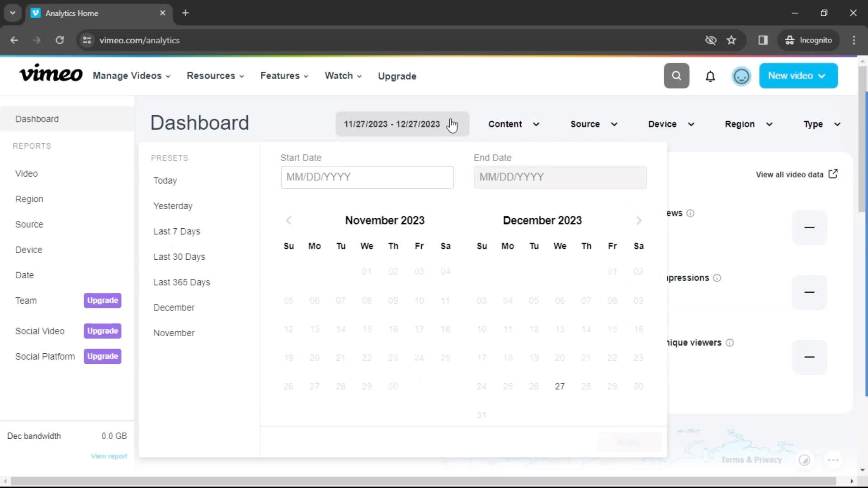Select the Last 365 Days preset
The height and width of the screenshot is (488, 868).
coord(182,282)
